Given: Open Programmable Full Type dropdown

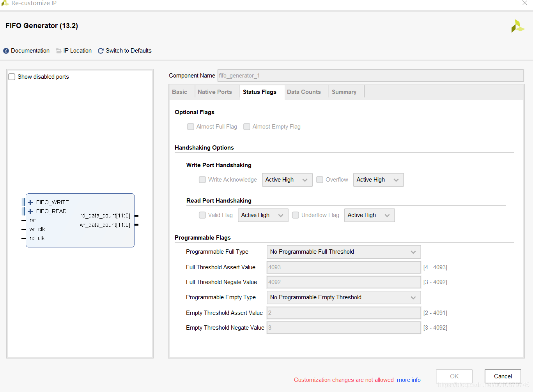Looking at the screenshot, I should [344, 252].
